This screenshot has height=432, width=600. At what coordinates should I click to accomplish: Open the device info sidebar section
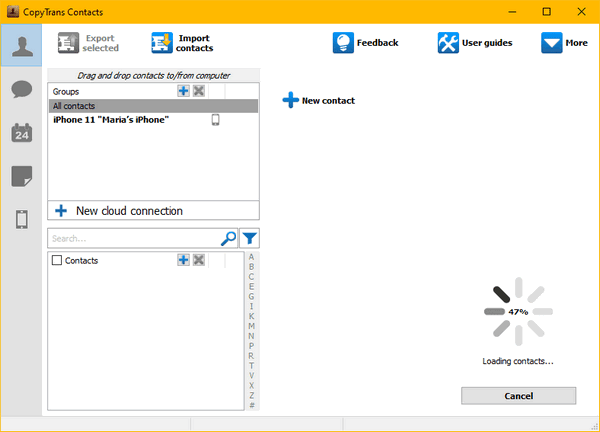[x=21, y=219]
